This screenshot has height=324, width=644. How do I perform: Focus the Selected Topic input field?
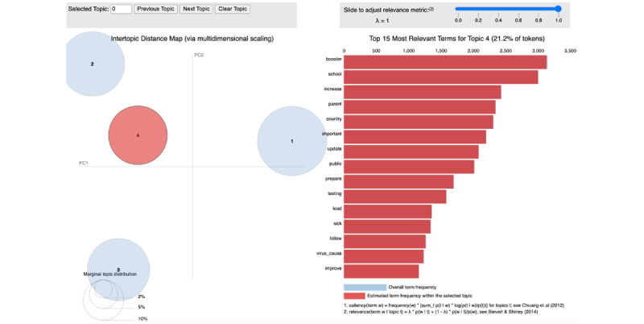(120, 10)
